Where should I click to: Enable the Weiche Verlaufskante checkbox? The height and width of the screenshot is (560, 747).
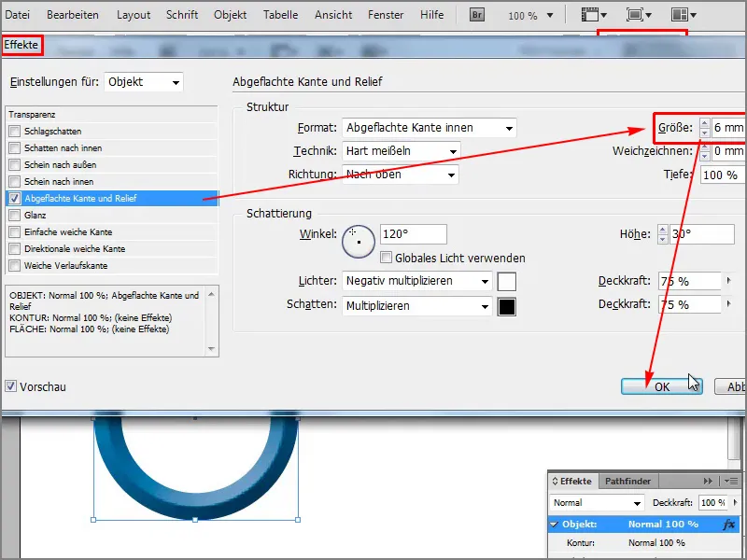(15, 266)
